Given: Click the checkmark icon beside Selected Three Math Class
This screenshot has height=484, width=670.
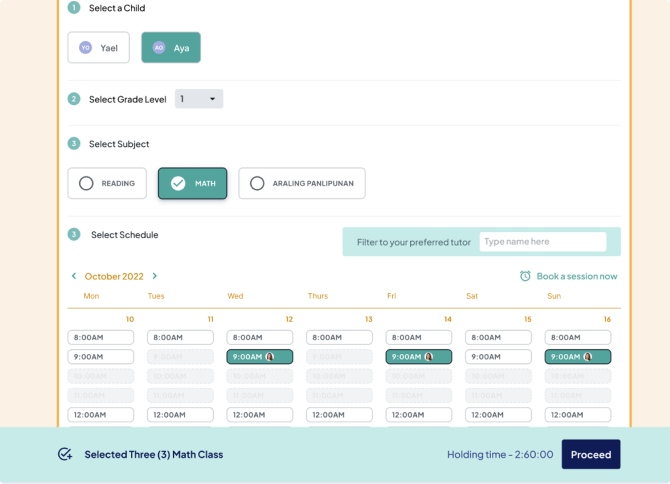Looking at the screenshot, I should 65,454.
